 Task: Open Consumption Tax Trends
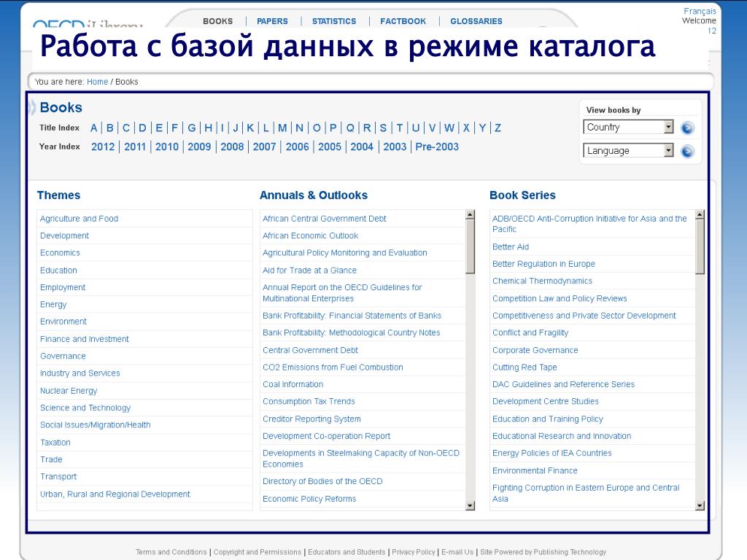(x=309, y=402)
